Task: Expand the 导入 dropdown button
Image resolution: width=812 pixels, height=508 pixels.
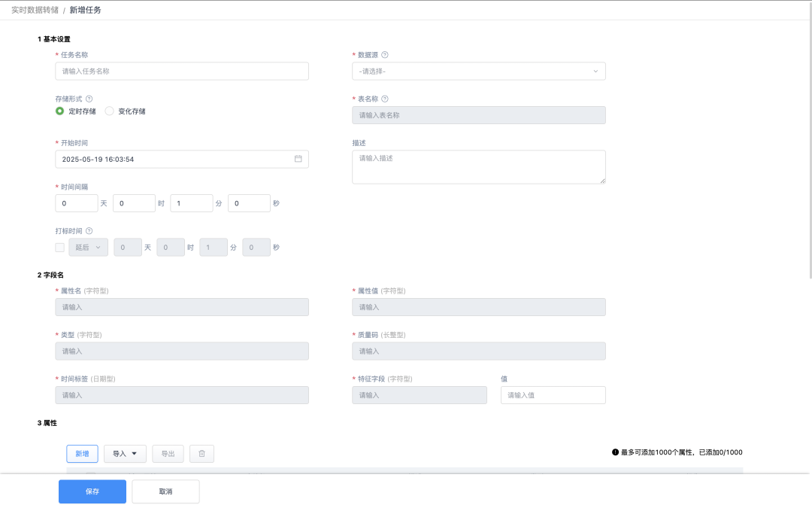Action: coord(126,454)
